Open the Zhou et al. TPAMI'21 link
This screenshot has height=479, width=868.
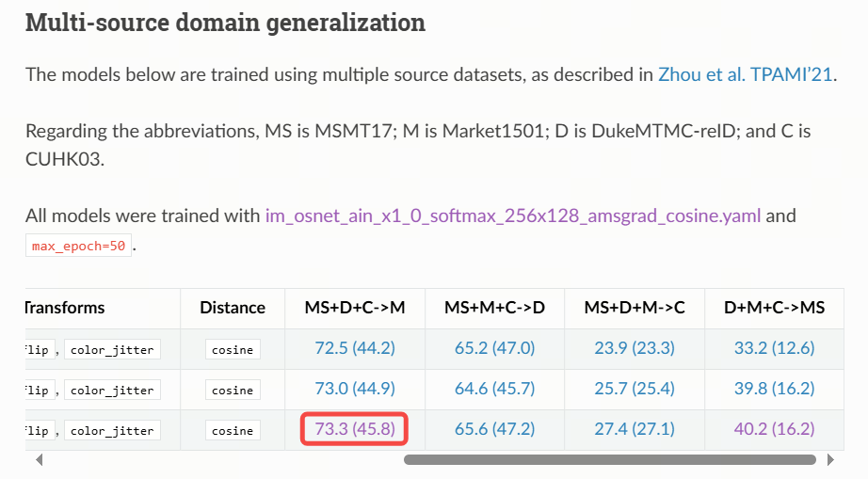pyautogui.click(x=745, y=74)
